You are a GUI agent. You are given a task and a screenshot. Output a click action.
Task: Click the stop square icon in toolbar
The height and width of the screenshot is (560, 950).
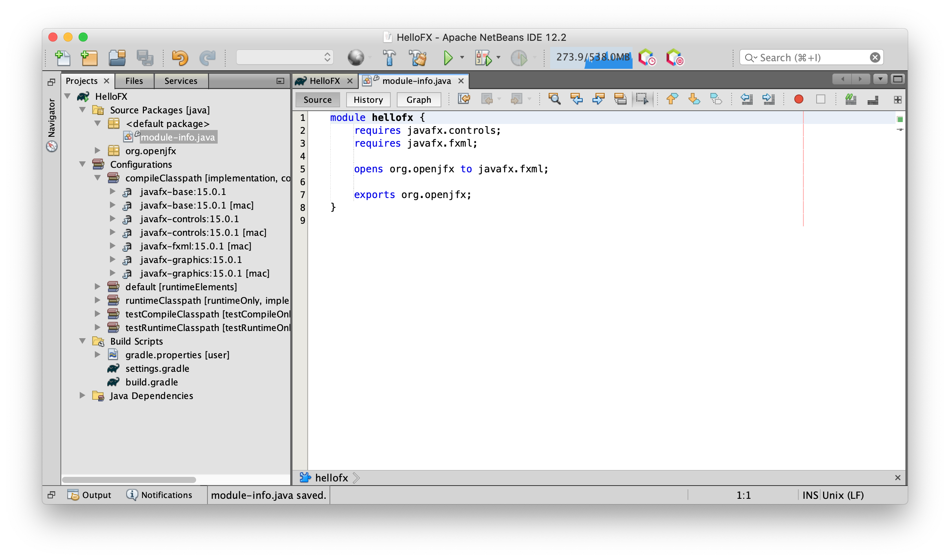point(821,99)
